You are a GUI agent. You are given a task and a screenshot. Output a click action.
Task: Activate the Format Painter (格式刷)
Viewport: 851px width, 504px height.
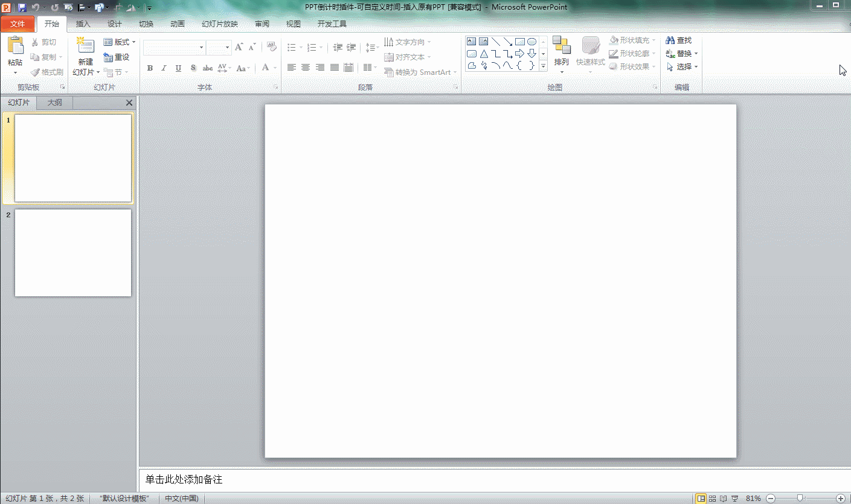point(47,72)
